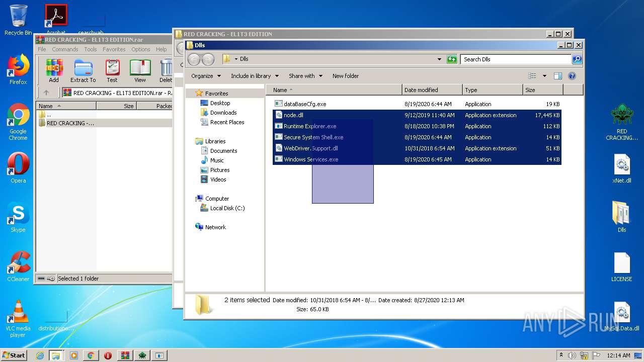Open the Recycle Bin desktop icon

click(18, 20)
